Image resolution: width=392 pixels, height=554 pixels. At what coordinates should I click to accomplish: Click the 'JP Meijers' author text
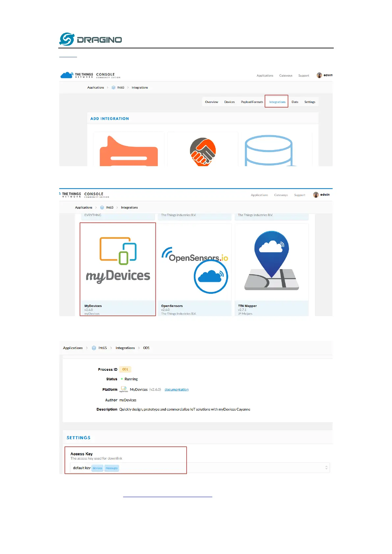[245, 314]
